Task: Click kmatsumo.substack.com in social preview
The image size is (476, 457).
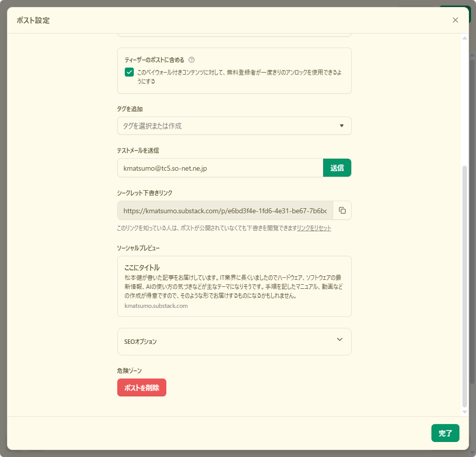Action: tap(156, 306)
